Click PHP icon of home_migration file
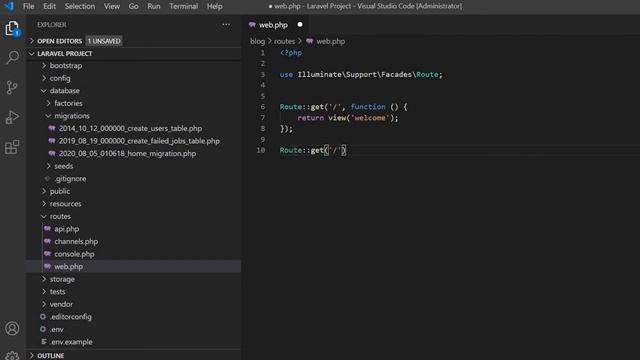640x360 pixels. (x=52, y=153)
